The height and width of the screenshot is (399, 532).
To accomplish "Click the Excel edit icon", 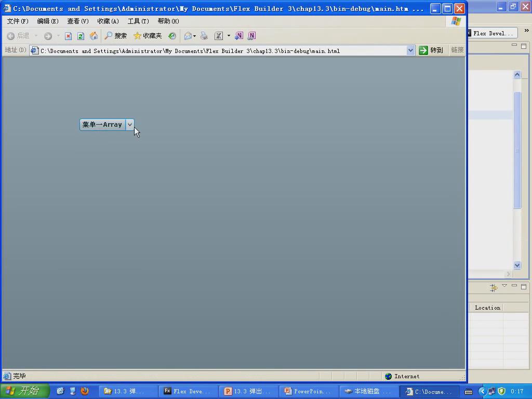I will pyautogui.click(x=219, y=36).
